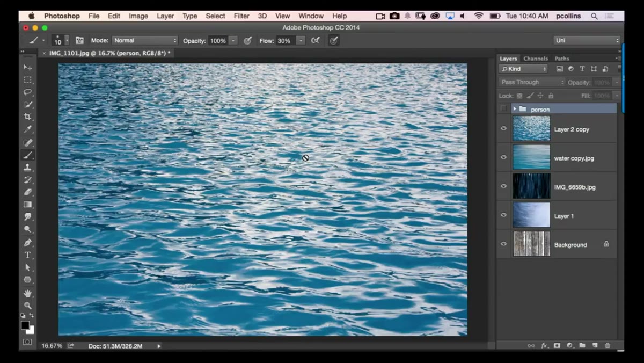Toggle Quick Mask mode
The image size is (644, 363).
(27, 342)
